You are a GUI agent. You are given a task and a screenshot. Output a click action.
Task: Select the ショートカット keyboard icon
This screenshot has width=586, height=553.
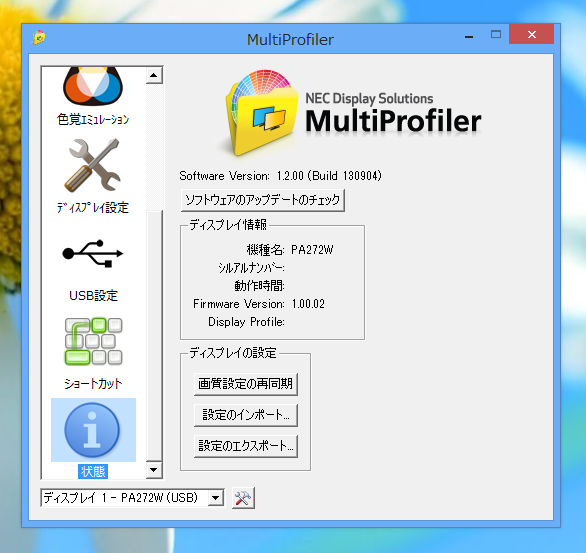(93, 341)
